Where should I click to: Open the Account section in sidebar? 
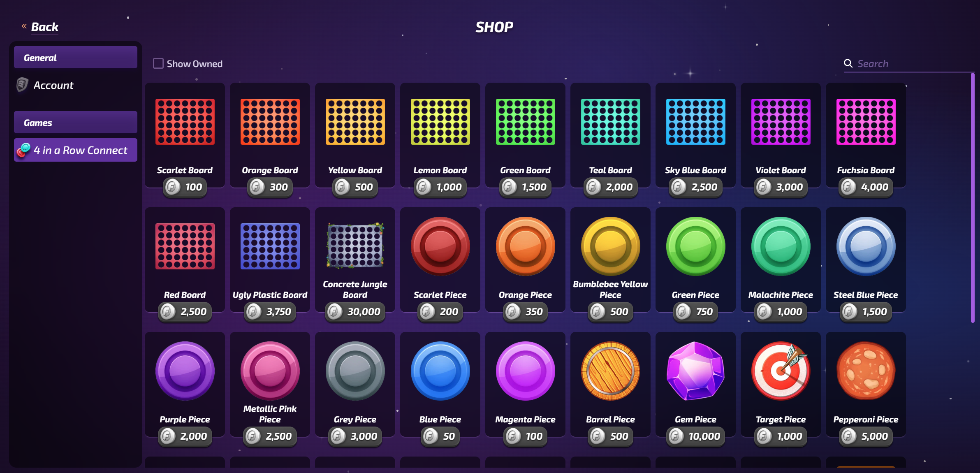(x=76, y=85)
